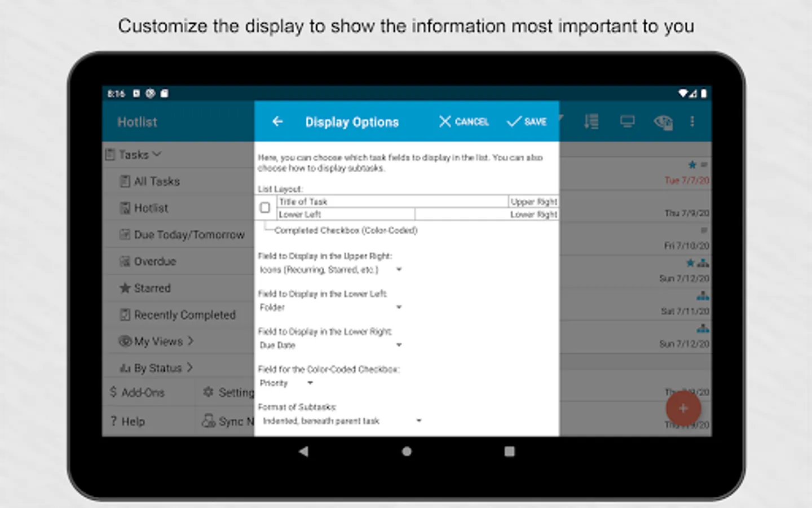Screen dimensions: 812x508
Task: Click the subtask icon above Sat 7/11/20
Action: pyautogui.click(x=703, y=296)
